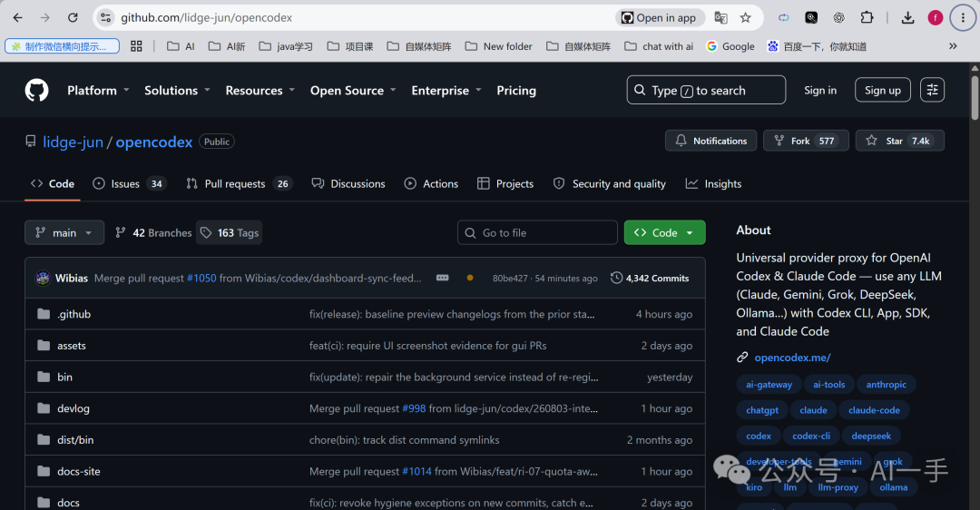Image resolution: width=980 pixels, height=510 pixels.
Task: Reload the current page
Action: click(x=73, y=17)
